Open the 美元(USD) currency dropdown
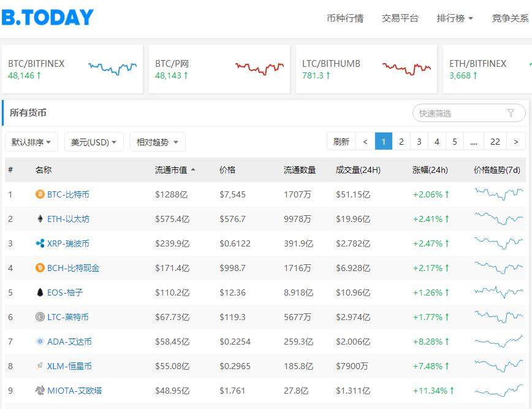Viewport: 532px width, 409px height. click(94, 142)
